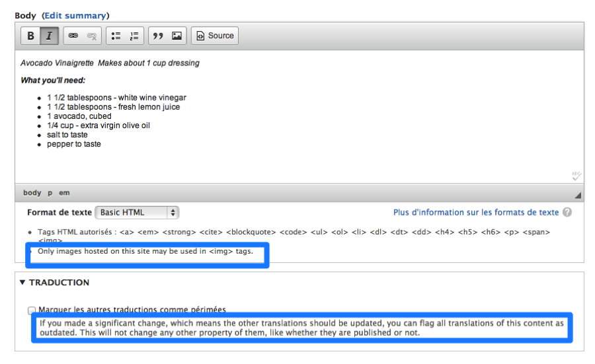
Task: Click the unlink icon in the toolbar
Action: click(x=91, y=36)
